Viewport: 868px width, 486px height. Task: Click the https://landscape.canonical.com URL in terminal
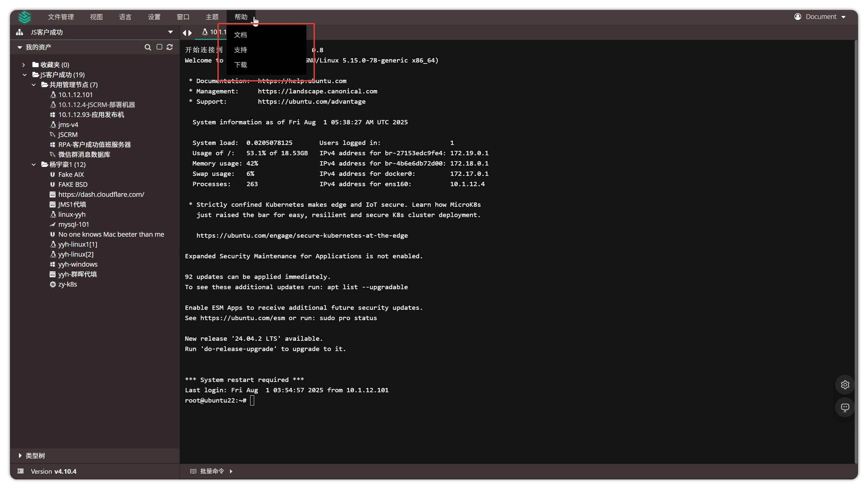coord(317,91)
